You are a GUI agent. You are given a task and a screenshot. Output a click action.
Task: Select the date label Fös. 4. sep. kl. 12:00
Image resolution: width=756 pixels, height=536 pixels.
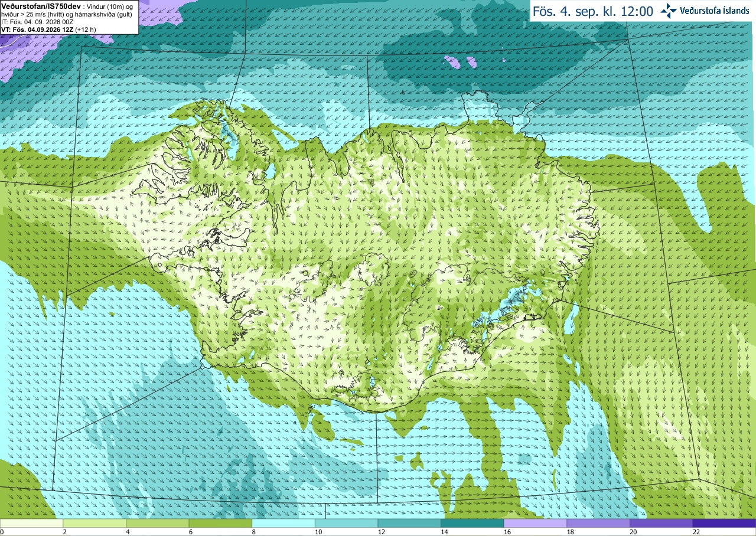593,11
